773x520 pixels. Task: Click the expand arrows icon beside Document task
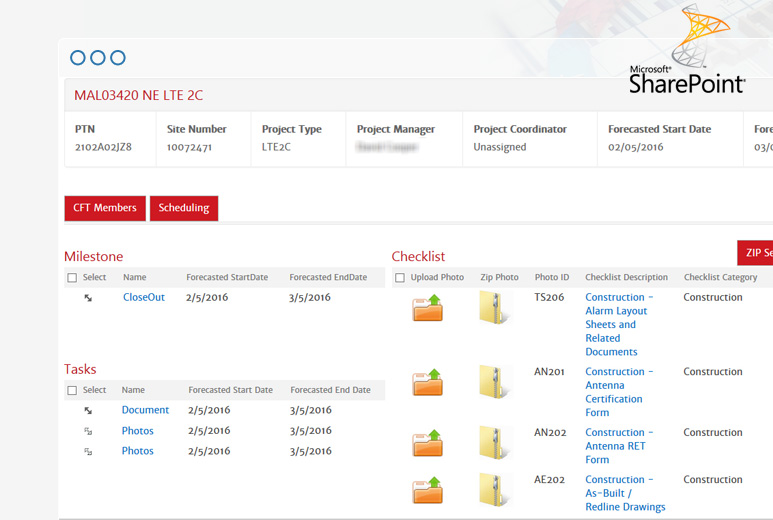tap(88, 410)
